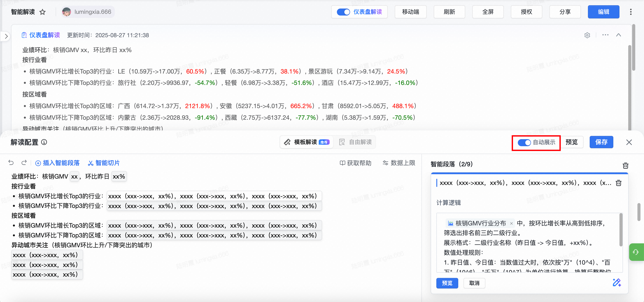Disable the 自动展示 toggle
Image resolution: width=644 pixels, height=302 pixels.
point(524,142)
